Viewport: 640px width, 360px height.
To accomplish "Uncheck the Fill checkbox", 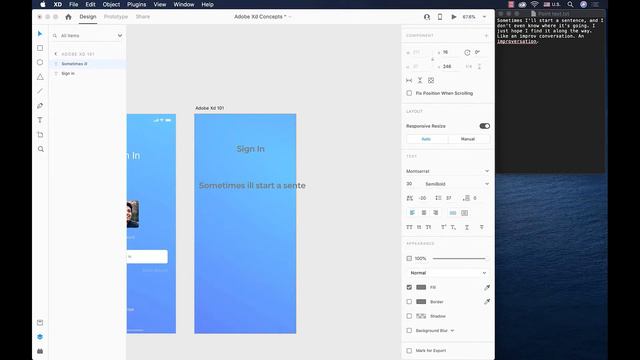I will [409, 287].
